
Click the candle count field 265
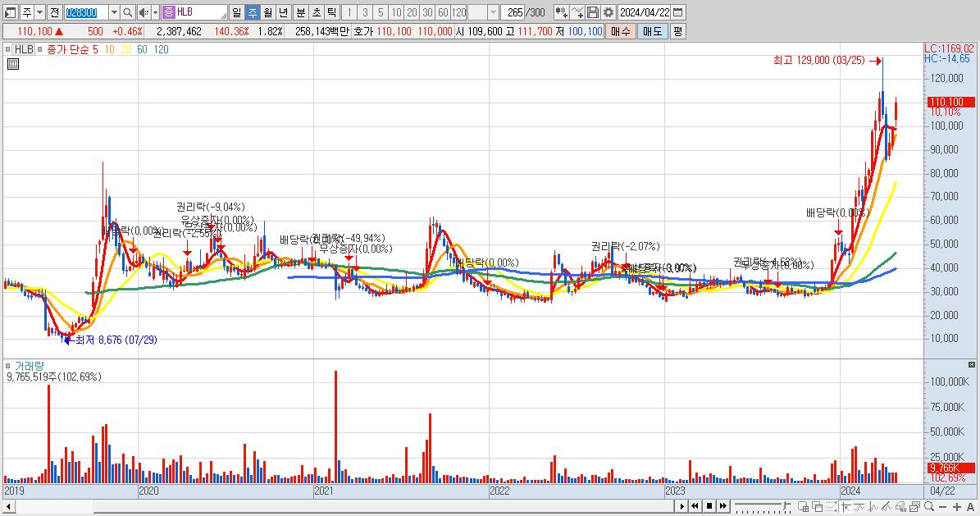514,12
